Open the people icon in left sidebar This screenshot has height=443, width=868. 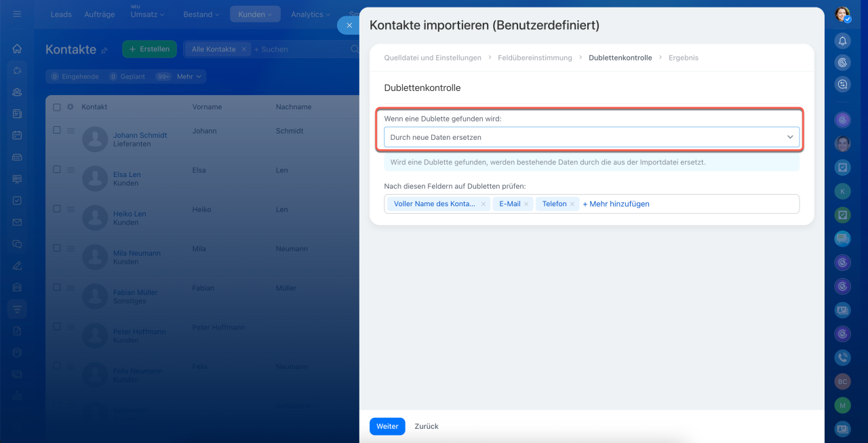pyautogui.click(x=17, y=92)
